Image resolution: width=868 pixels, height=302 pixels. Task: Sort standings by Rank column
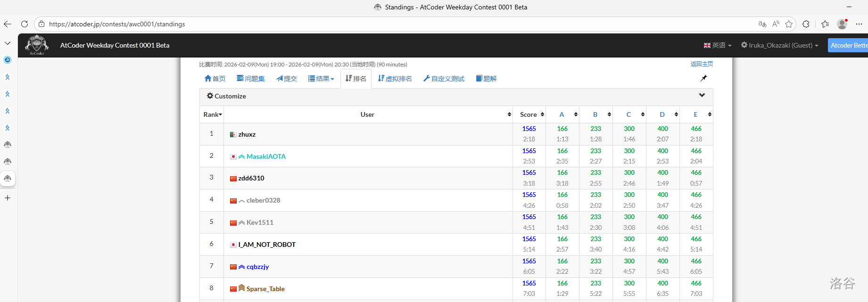click(212, 114)
